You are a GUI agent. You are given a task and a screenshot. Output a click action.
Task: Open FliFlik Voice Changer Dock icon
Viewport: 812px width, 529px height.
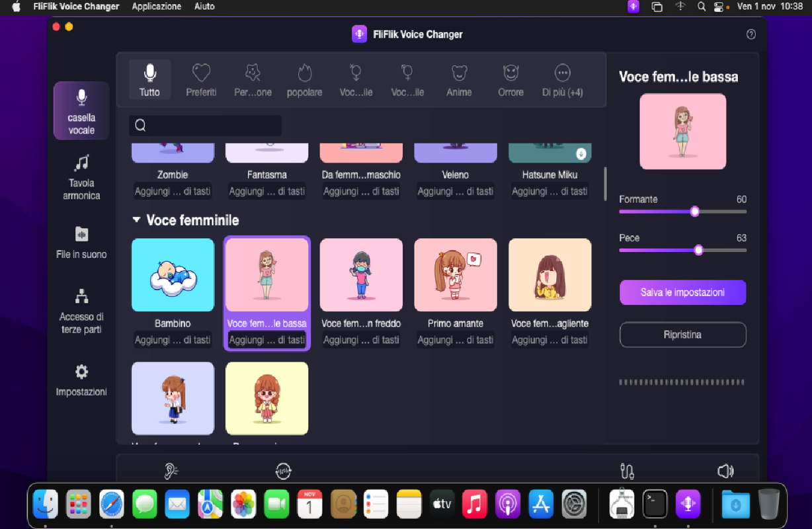[688, 505]
